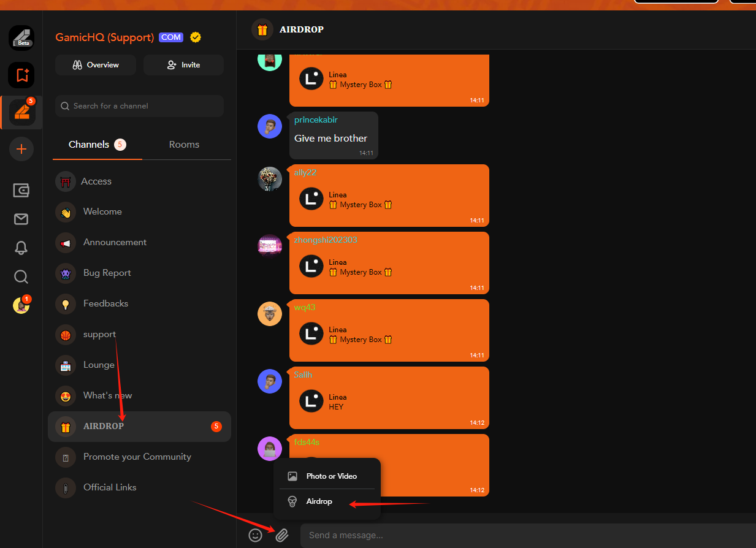Switch to the Channels tab
The width and height of the screenshot is (756, 548).
pos(97,145)
